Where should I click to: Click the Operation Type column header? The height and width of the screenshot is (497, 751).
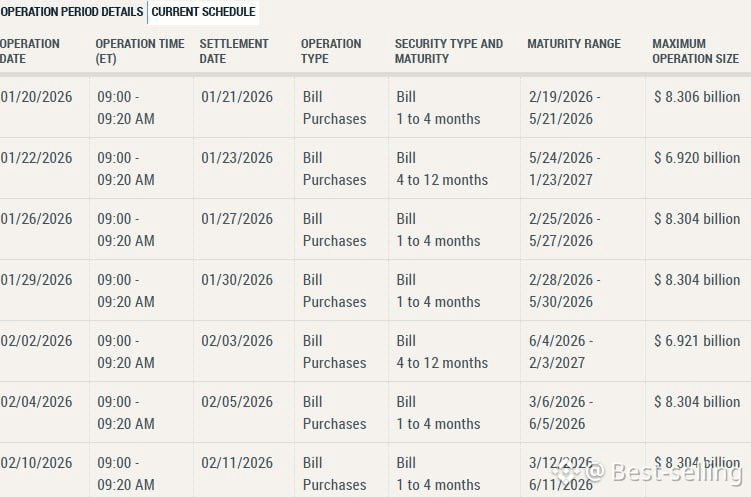331,51
